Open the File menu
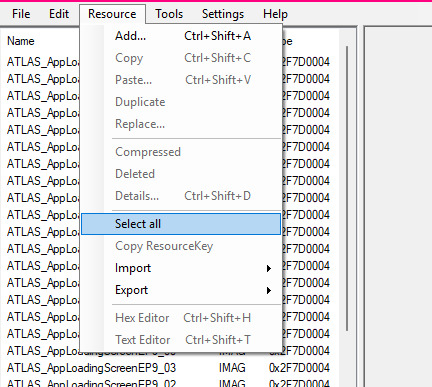 tap(21, 14)
